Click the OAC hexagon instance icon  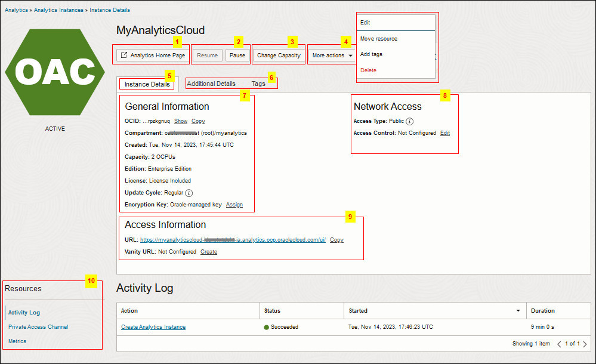point(55,72)
